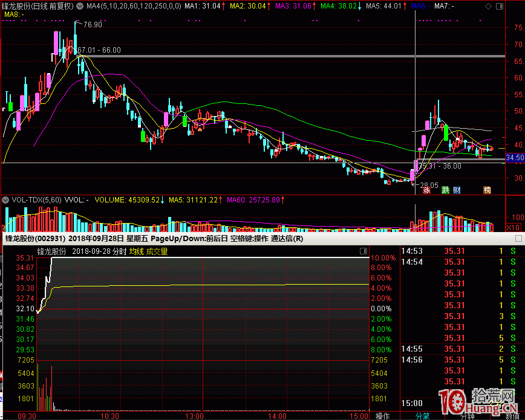Open the 操作 menu button
This screenshot has height=420, width=525.
pyautogui.click(x=382, y=416)
